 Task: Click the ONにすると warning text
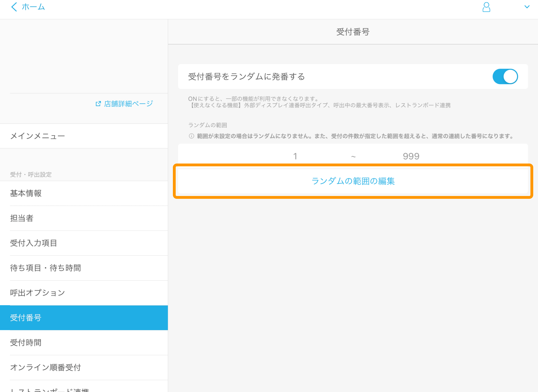[319, 102]
